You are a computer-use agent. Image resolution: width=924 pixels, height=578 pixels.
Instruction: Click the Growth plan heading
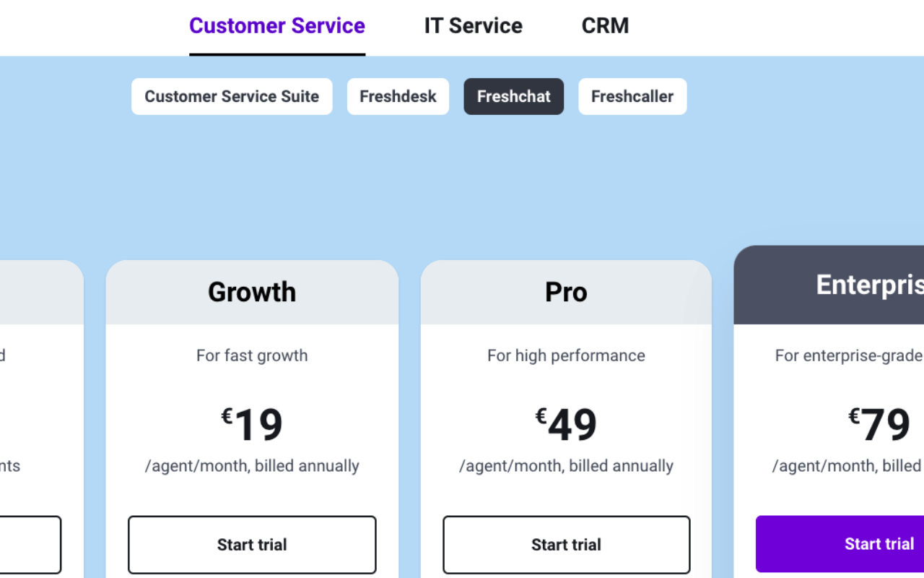click(x=252, y=292)
